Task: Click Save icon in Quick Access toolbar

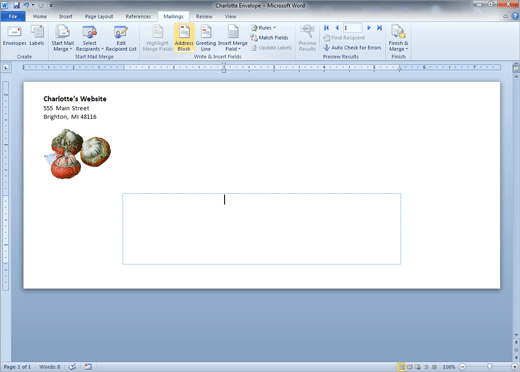Action: coord(16,5)
